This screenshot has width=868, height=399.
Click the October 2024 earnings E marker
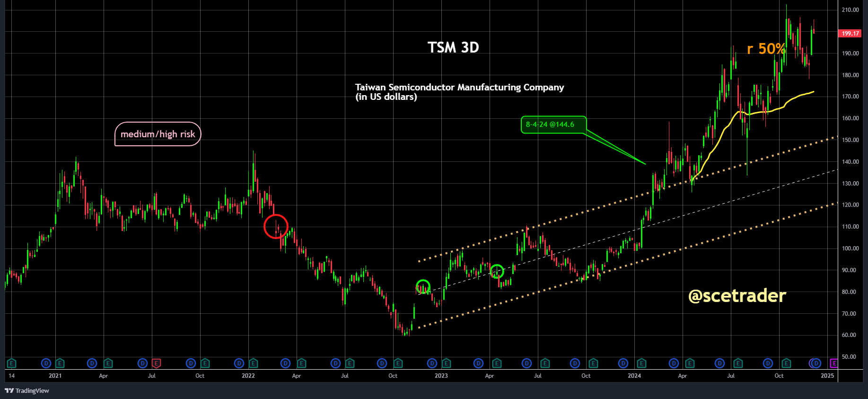coord(786,364)
